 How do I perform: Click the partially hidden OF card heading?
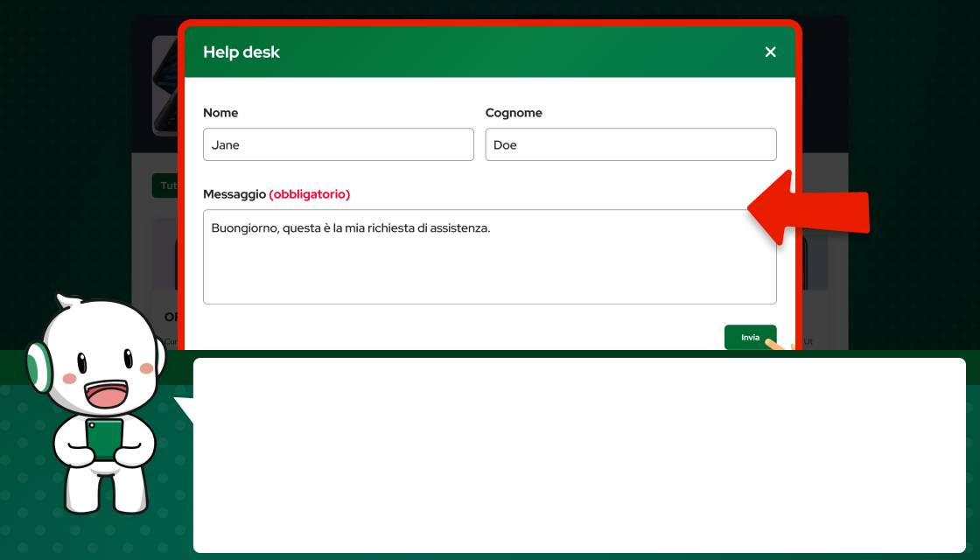(170, 317)
